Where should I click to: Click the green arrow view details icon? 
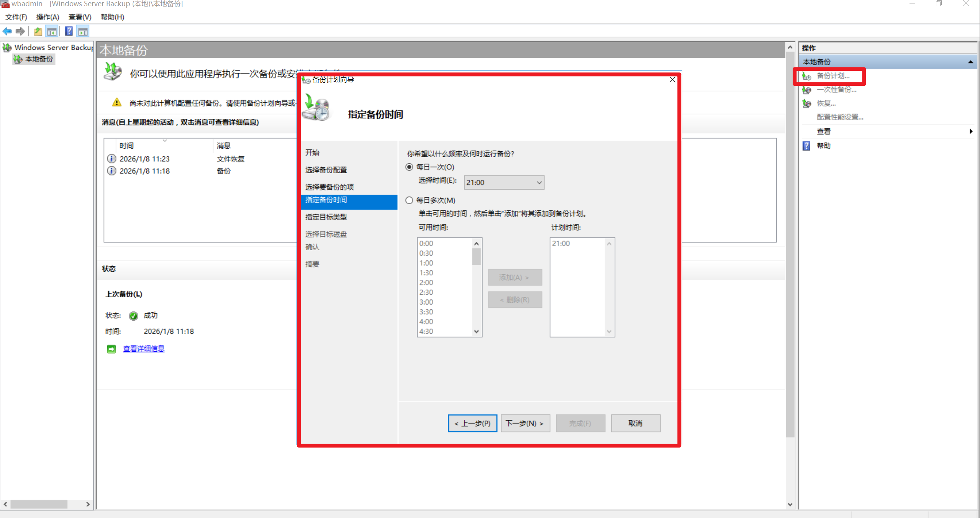tap(111, 349)
